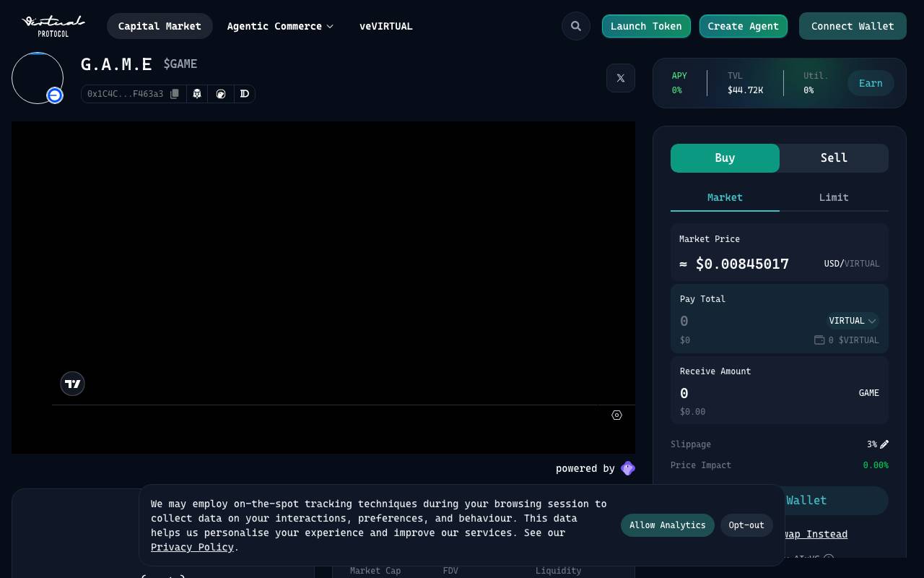
Task: Click the Receive Amount input field
Action: tap(765, 393)
